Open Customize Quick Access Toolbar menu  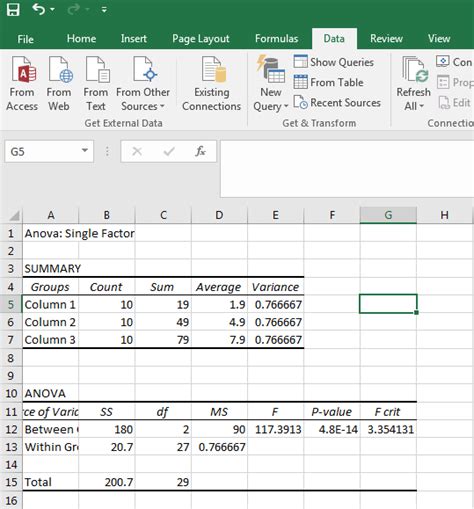pyautogui.click(x=104, y=10)
